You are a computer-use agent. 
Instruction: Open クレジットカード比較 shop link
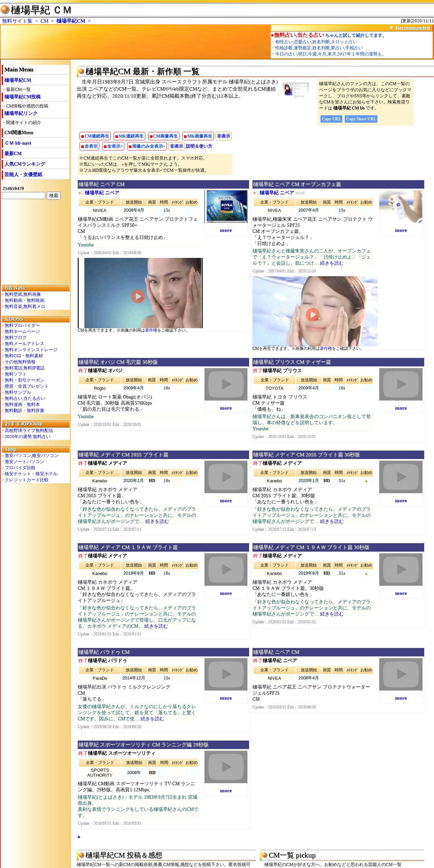(x=27, y=480)
